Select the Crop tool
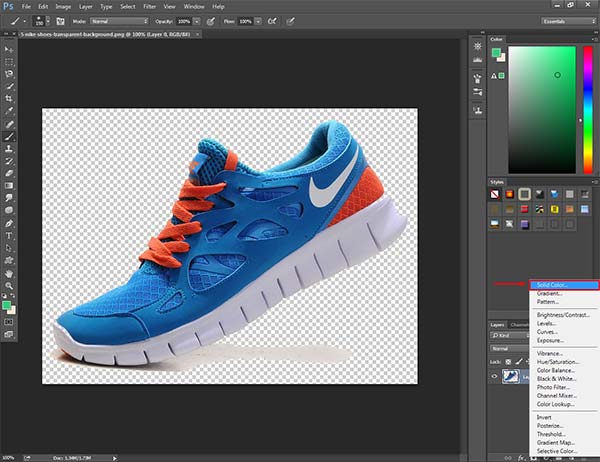This screenshot has width=600, height=462. click(x=8, y=99)
